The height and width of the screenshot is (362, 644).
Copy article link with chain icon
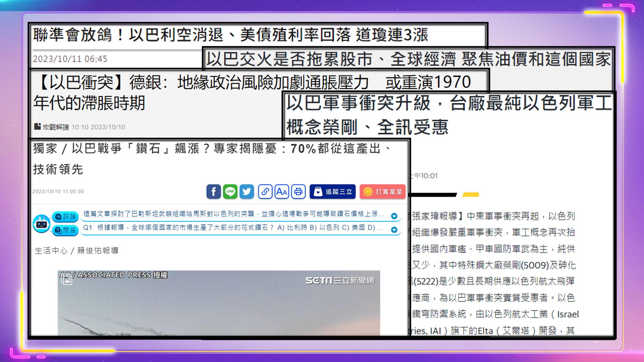pos(265,192)
